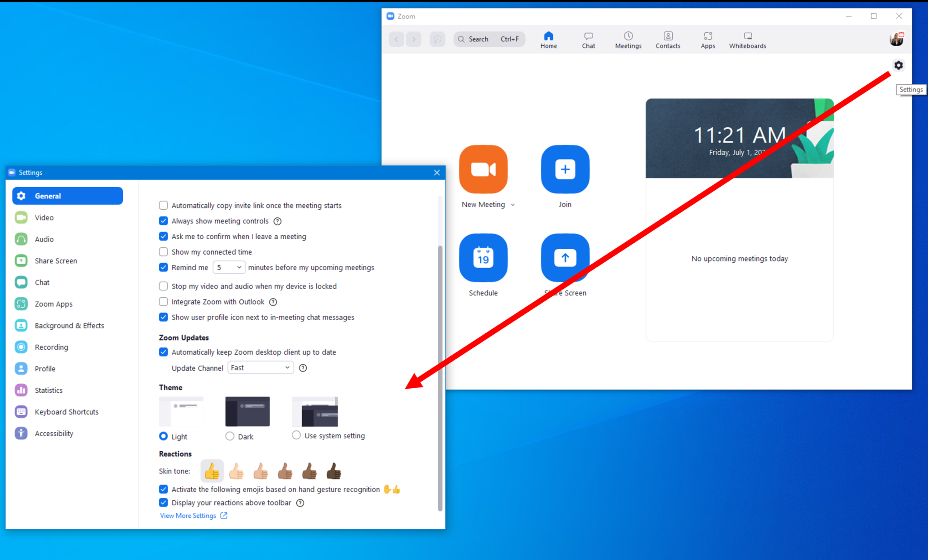Choose the darkest skin tone thumbs up

[x=333, y=471]
